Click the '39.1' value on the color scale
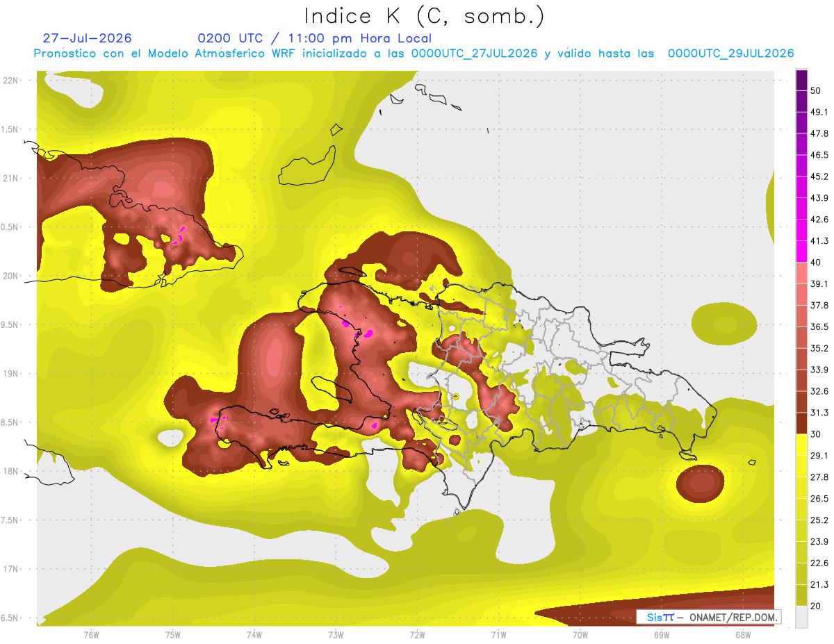The width and height of the screenshot is (834, 644). (819, 283)
